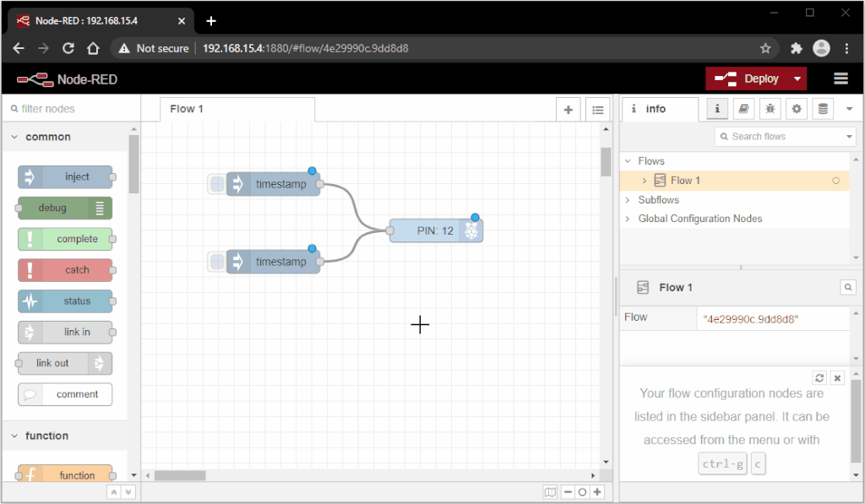
Task: Select Flow 1 in the outline tree
Action: click(x=735, y=181)
